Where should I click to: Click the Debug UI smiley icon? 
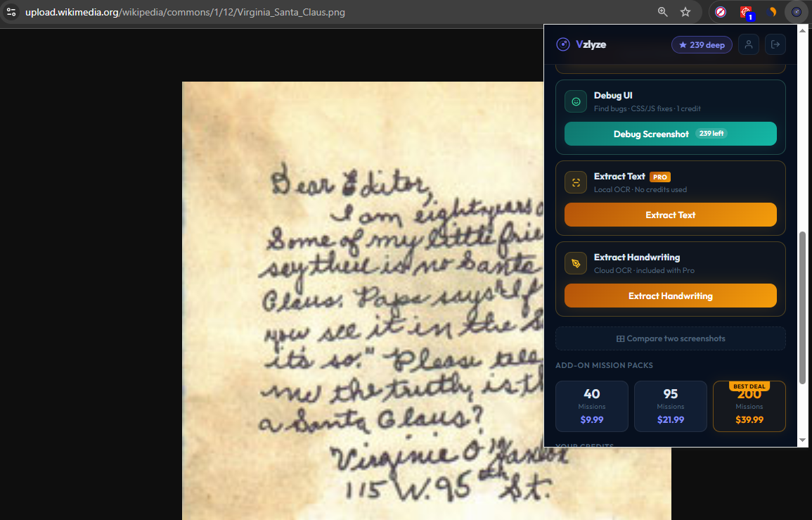click(x=575, y=101)
